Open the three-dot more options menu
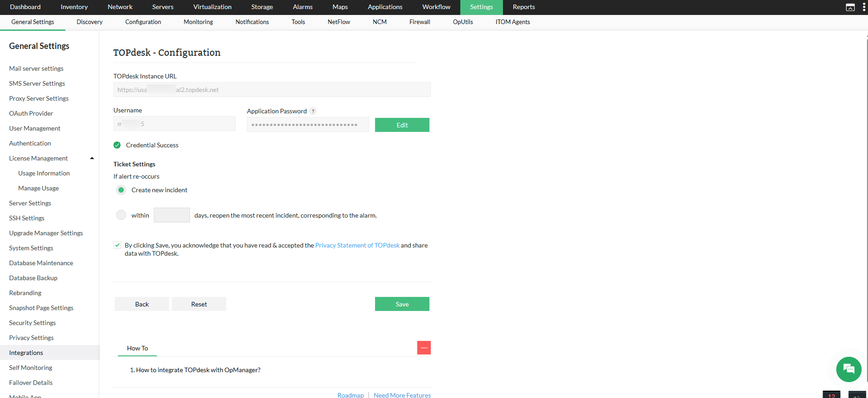Image resolution: width=868 pixels, height=398 pixels. [863, 7]
